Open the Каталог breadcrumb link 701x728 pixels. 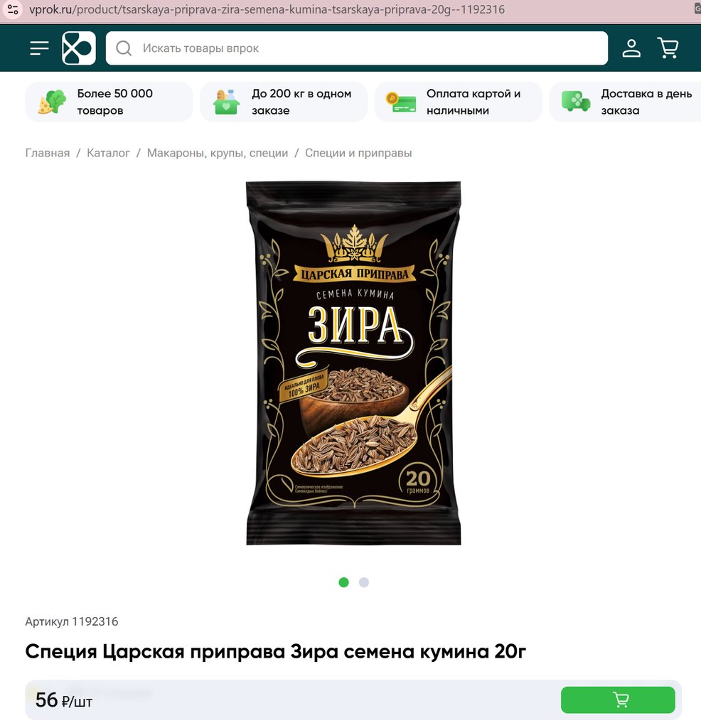click(108, 153)
